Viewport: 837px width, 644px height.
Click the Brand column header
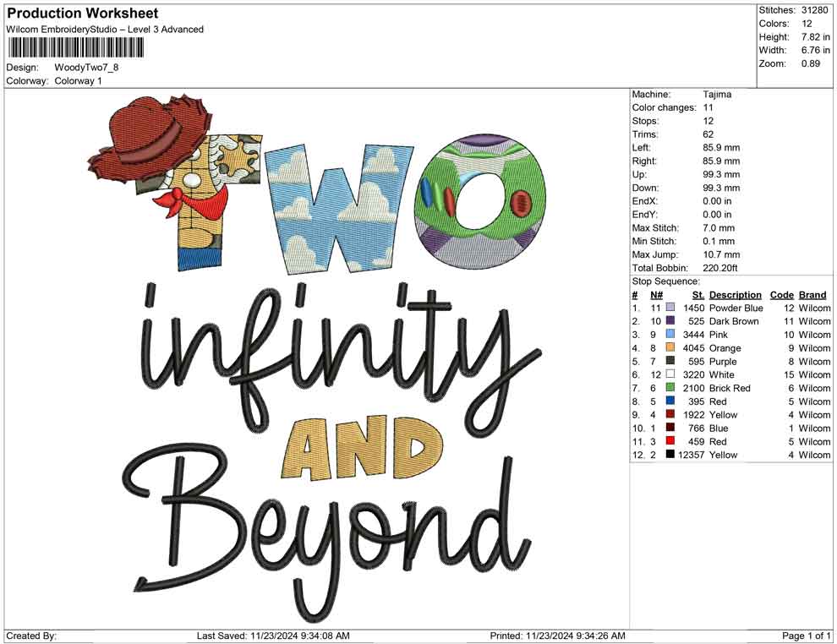[812, 295]
